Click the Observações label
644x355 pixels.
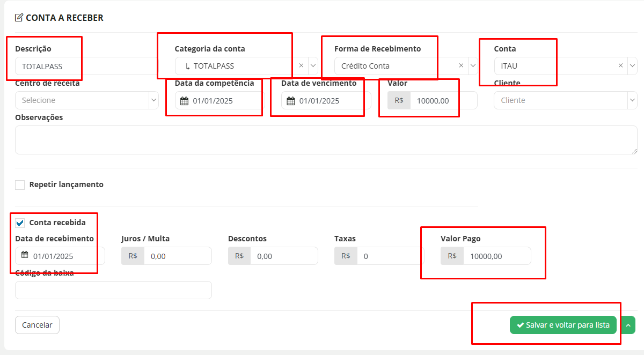39,117
